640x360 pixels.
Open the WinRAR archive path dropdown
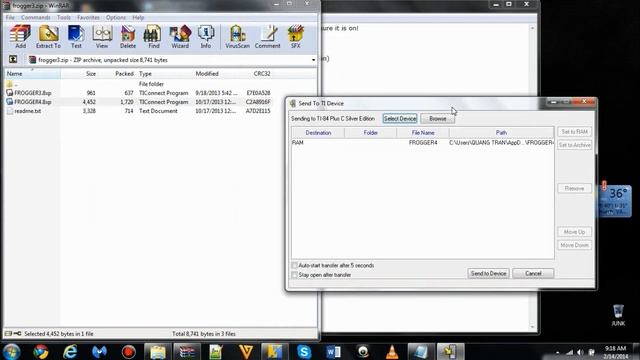[x=313, y=60]
